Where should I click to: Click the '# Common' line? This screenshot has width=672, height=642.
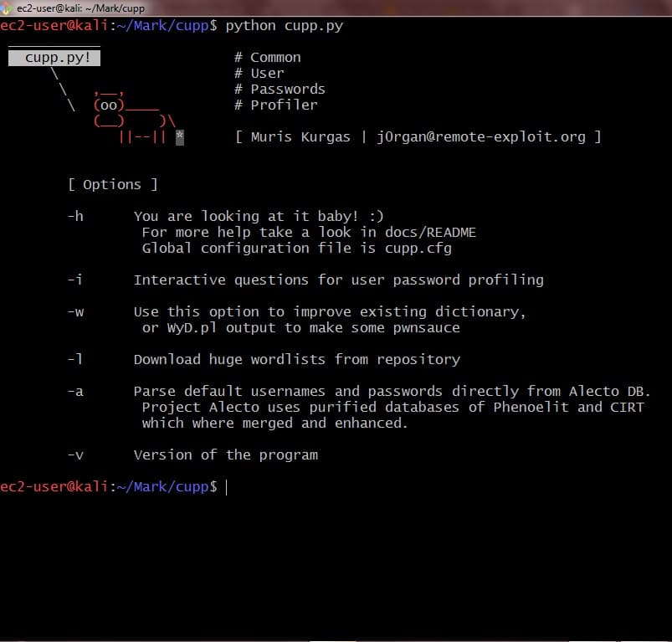[268, 58]
